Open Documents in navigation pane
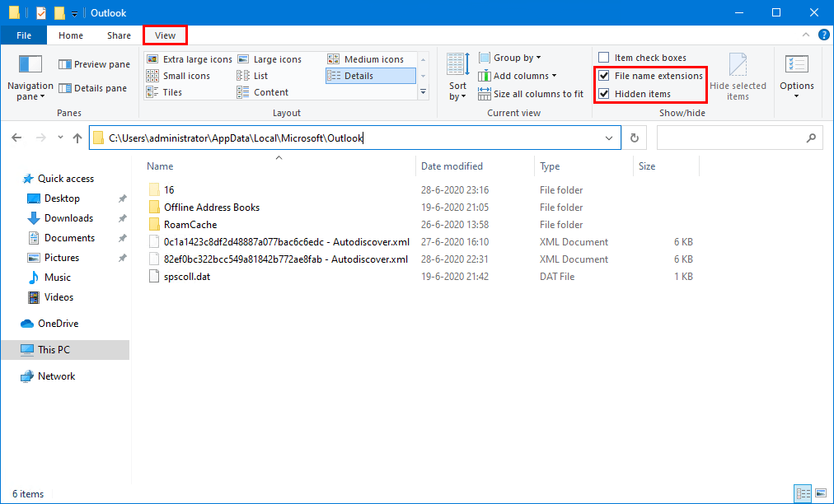This screenshot has width=834, height=504. [70, 238]
